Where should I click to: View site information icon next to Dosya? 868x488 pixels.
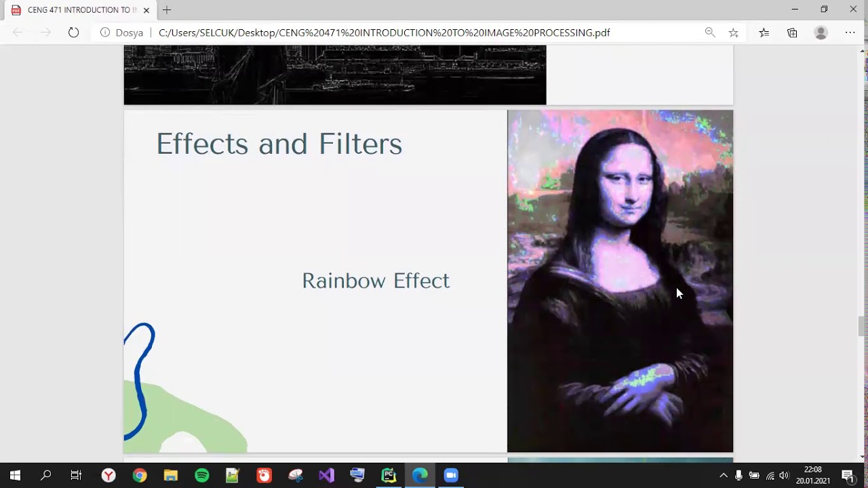point(105,33)
